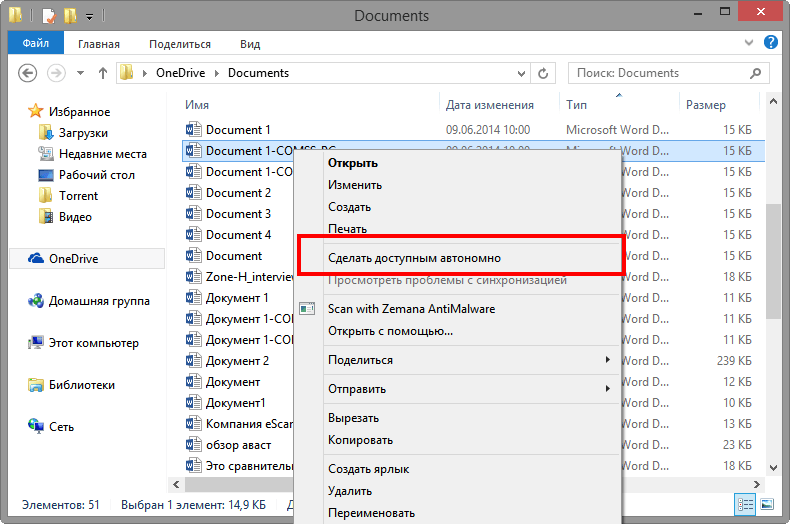Choose Вырезать in the context menu

(x=353, y=418)
